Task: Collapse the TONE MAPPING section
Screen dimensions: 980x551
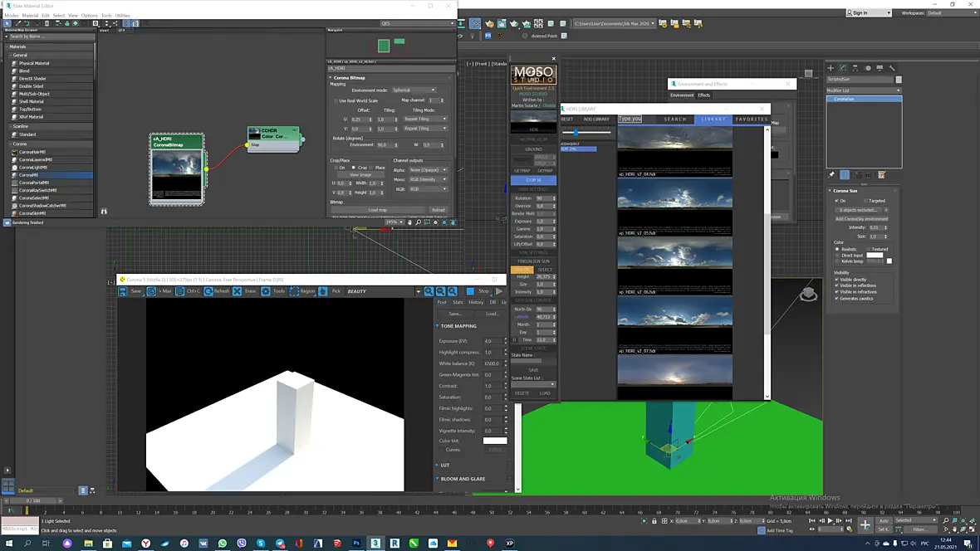Action: point(438,326)
